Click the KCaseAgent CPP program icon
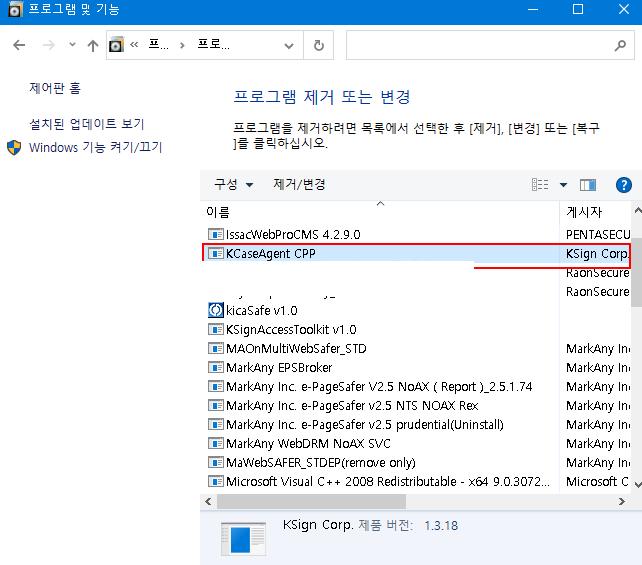 [x=215, y=253]
